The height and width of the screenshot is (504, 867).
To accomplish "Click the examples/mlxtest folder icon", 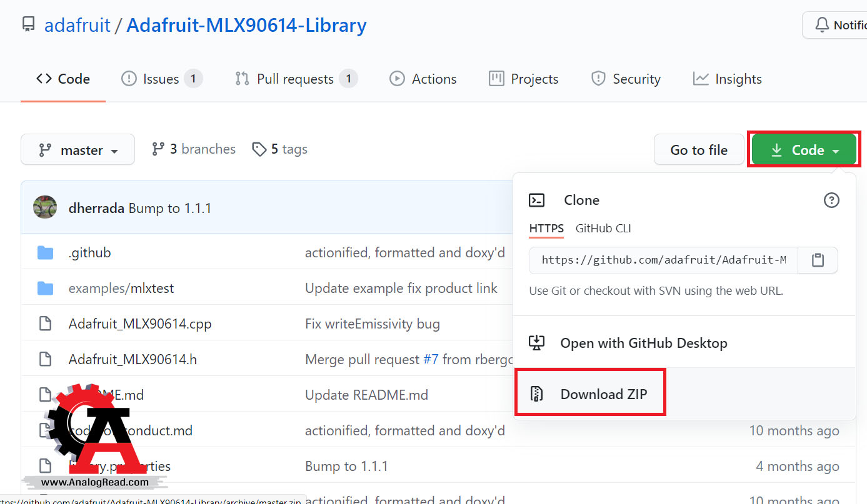I will 45,289.
